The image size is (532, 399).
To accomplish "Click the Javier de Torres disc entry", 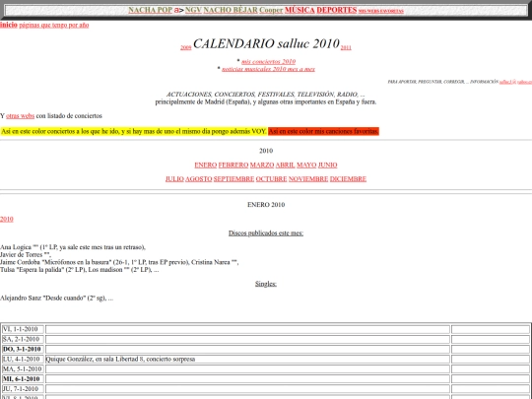I will pos(26,255).
